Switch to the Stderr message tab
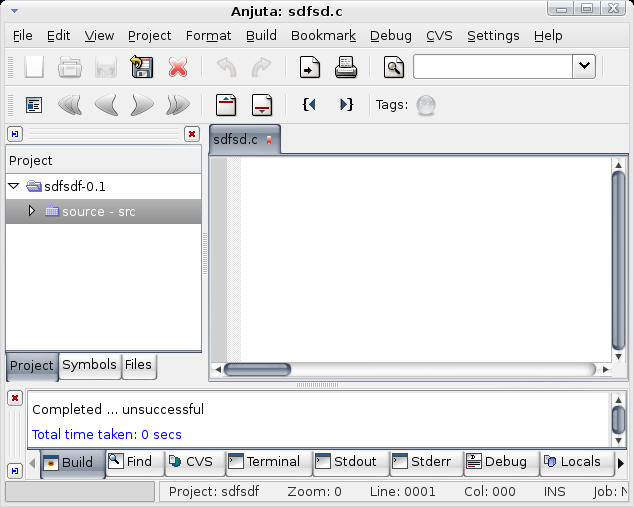This screenshot has width=634, height=507. 427,463
